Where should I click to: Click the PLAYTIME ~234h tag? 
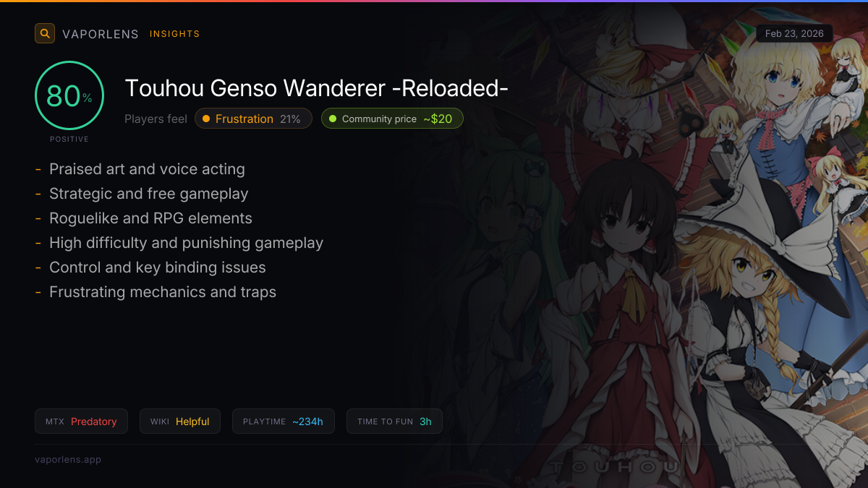point(284,421)
